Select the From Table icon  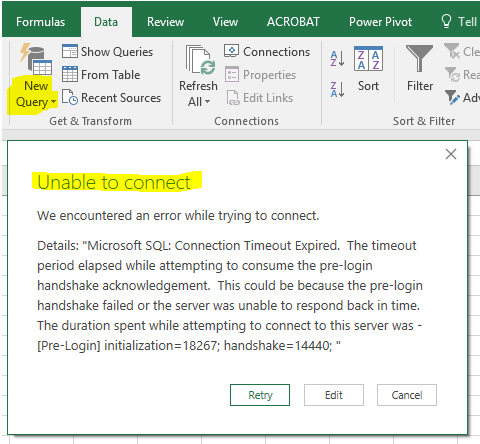pos(70,74)
